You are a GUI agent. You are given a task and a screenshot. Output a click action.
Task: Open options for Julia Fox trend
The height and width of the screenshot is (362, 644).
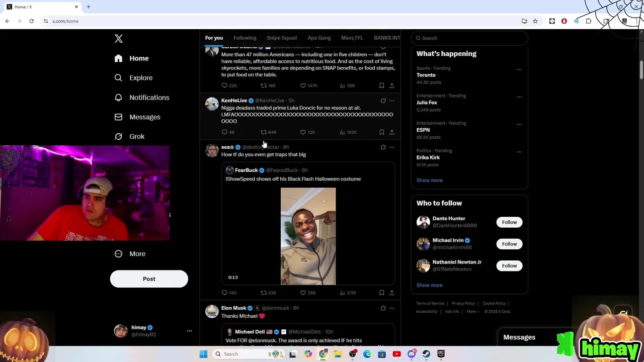click(519, 97)
